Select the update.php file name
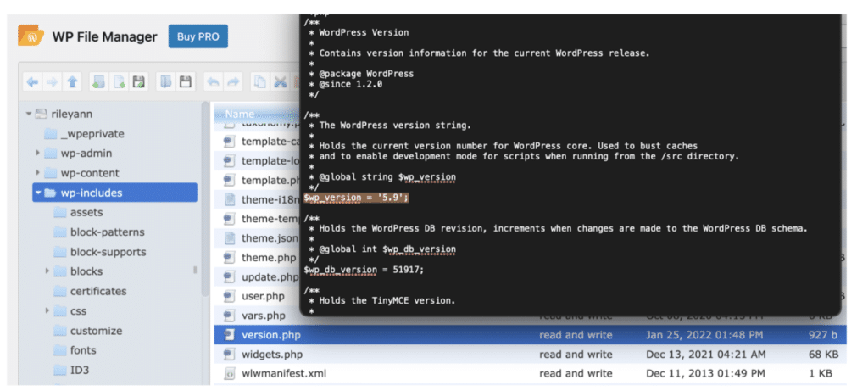This screenshot has width=868, height=391. [x=270, y=276]
